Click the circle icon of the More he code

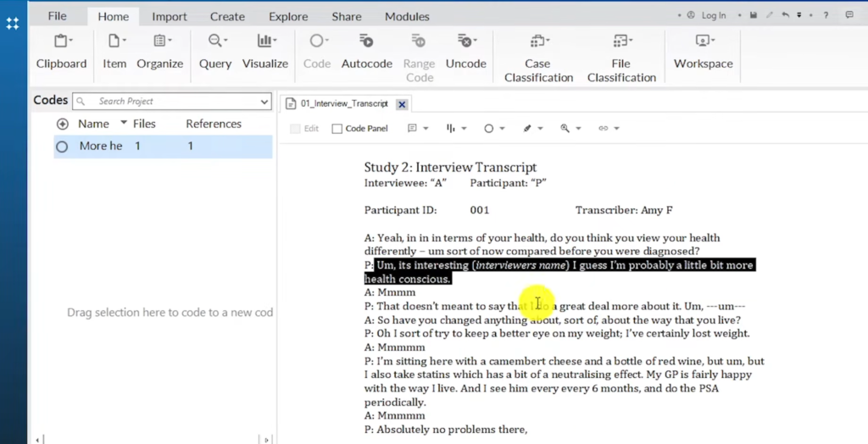62,147
